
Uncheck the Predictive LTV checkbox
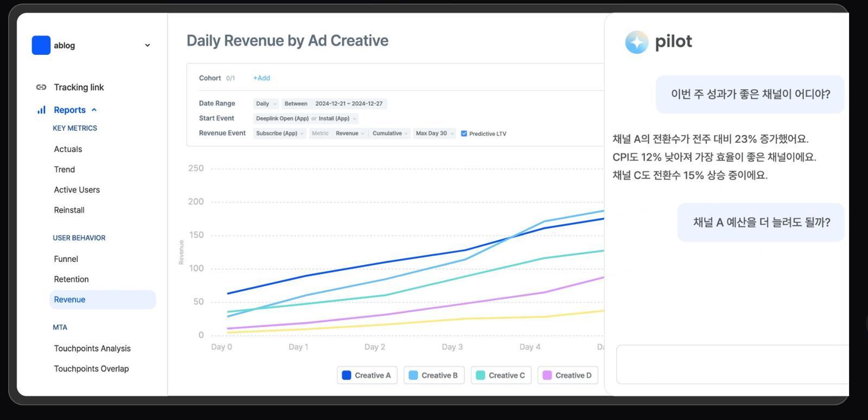(464, 133)
